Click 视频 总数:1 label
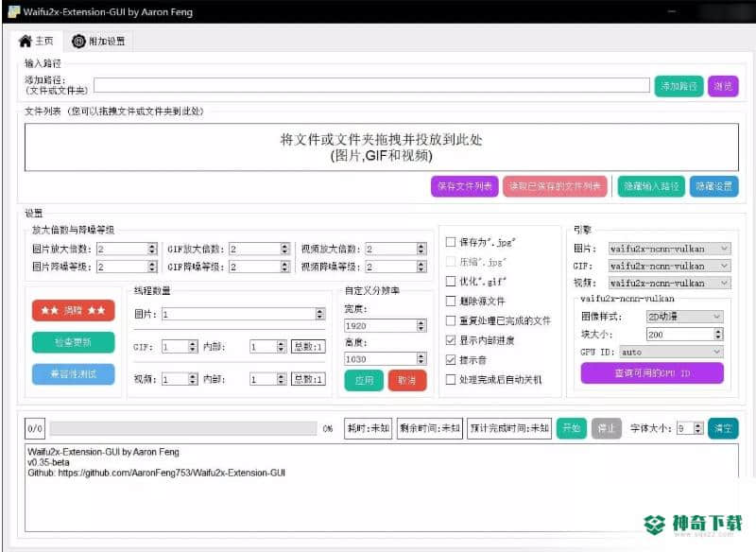This screenshot has height=552, width=756. point(308,379)
